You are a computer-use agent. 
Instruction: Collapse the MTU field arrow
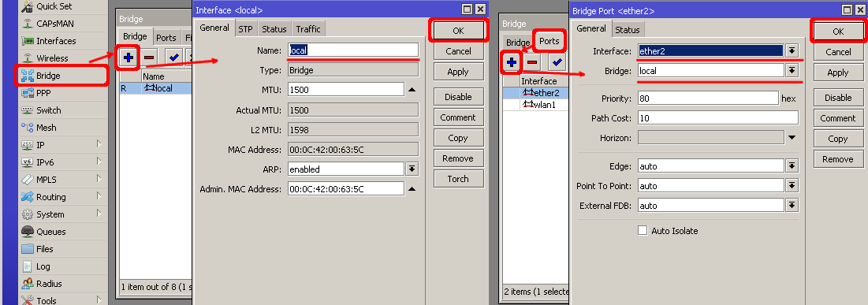click(412, 90)
